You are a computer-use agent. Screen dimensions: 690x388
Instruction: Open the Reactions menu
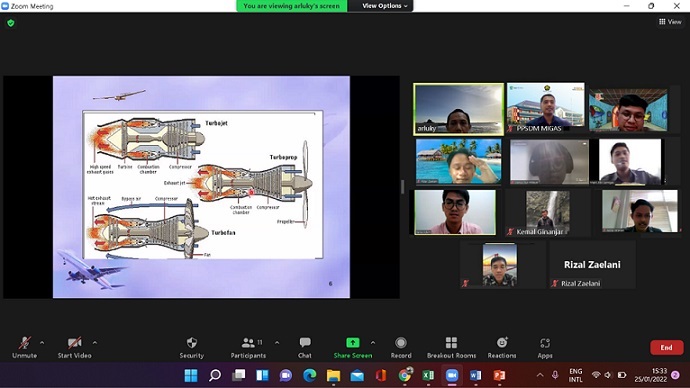502,348
